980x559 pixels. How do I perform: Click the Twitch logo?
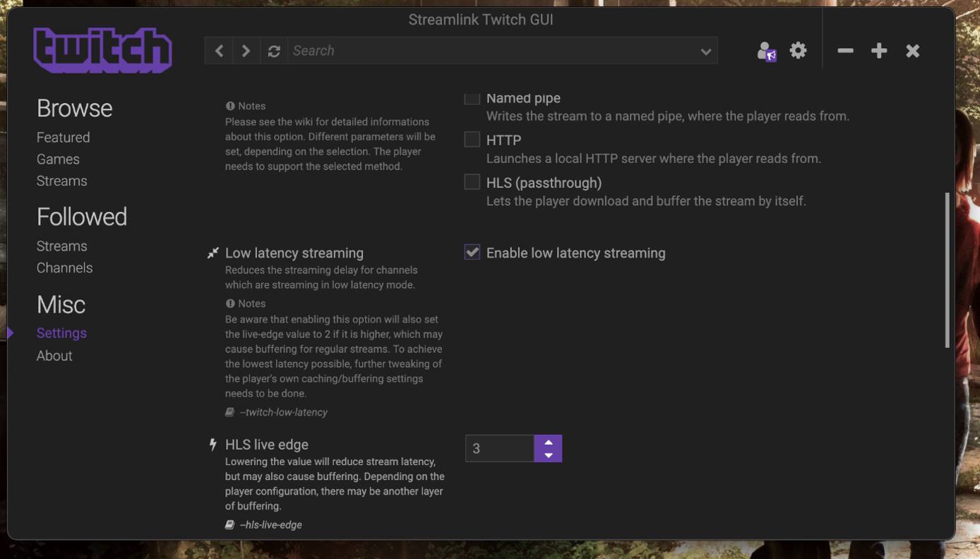coord(102,49)
